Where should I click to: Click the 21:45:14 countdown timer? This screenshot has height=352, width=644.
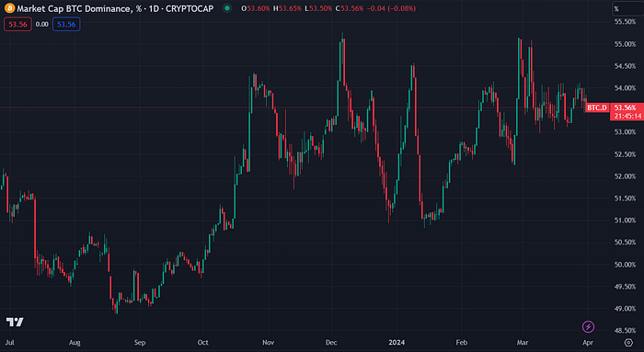click(627, 116)
